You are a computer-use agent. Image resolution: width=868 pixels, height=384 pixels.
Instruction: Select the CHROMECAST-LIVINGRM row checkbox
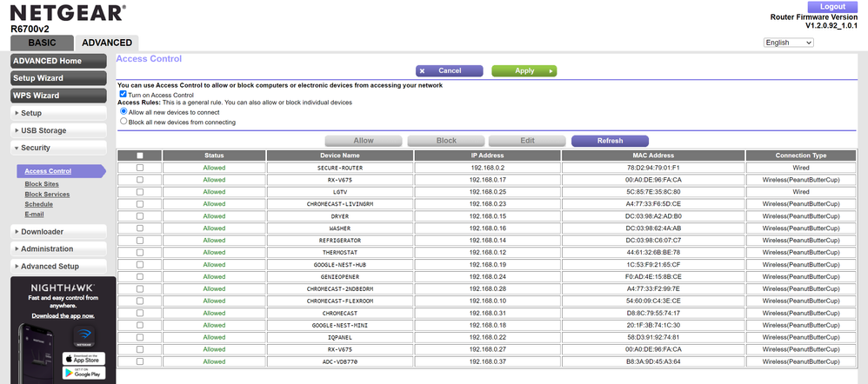coord(139,203)
